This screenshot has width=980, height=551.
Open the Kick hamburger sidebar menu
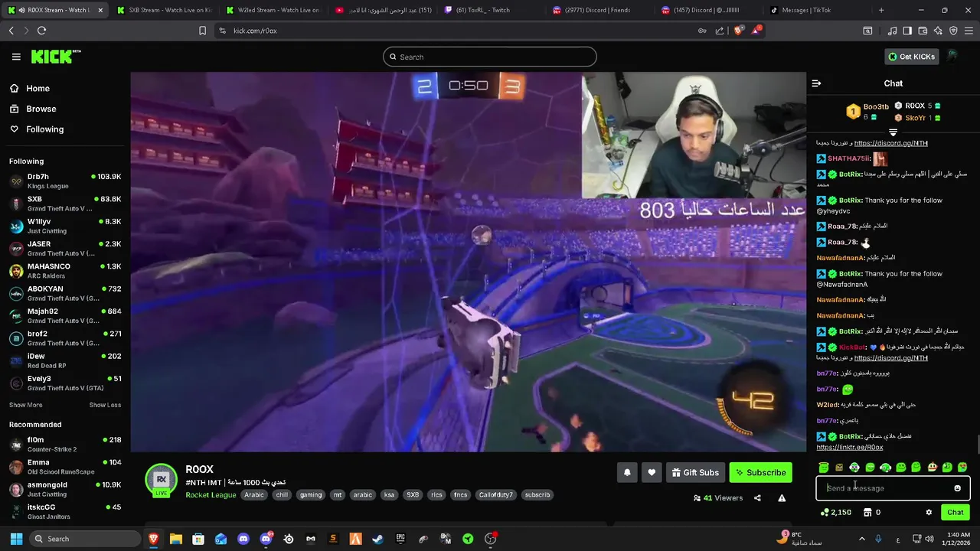click(x=16, y=57)
